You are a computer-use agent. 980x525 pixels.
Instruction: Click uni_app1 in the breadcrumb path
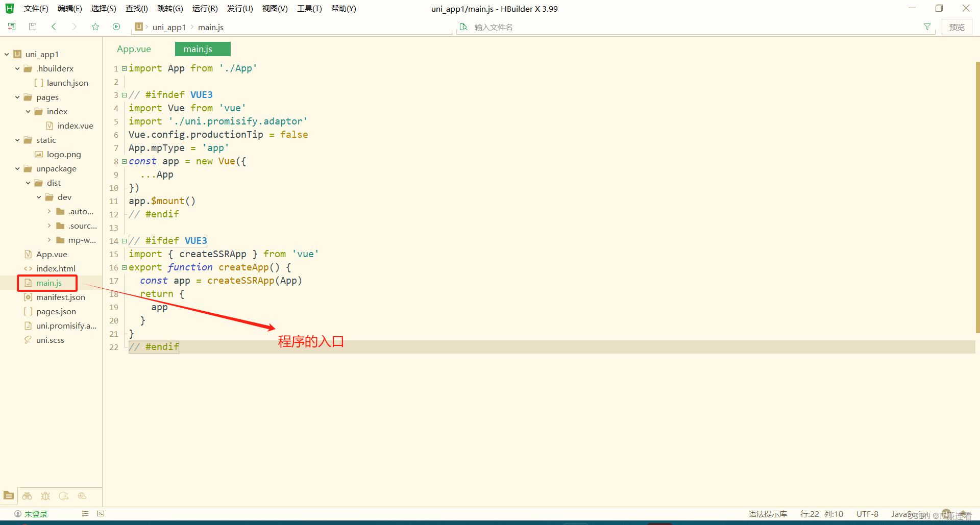click(169, 27)
